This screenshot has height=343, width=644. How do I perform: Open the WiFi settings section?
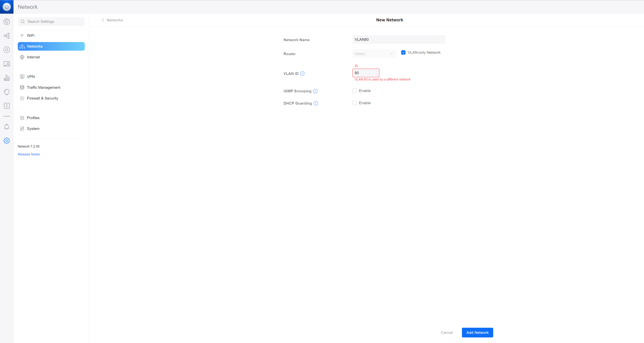31,36
